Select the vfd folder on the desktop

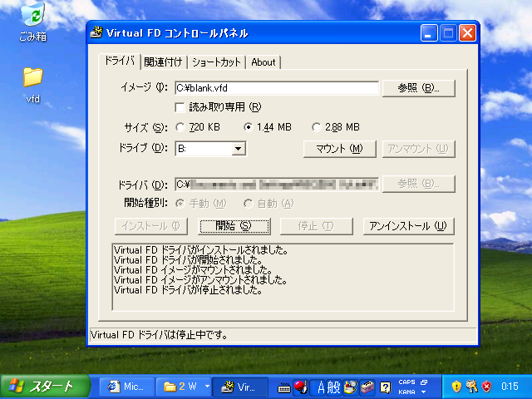pos(33,85)
